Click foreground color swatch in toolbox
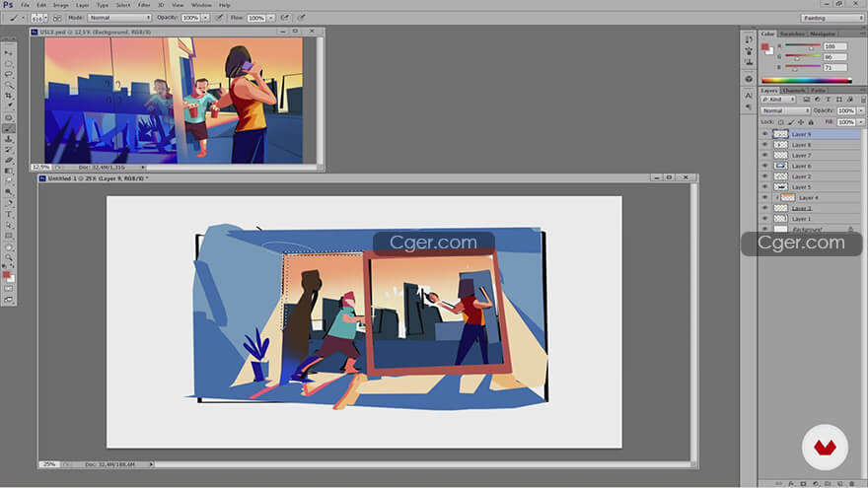Screen dimensions: 868x488 point(6,275)
